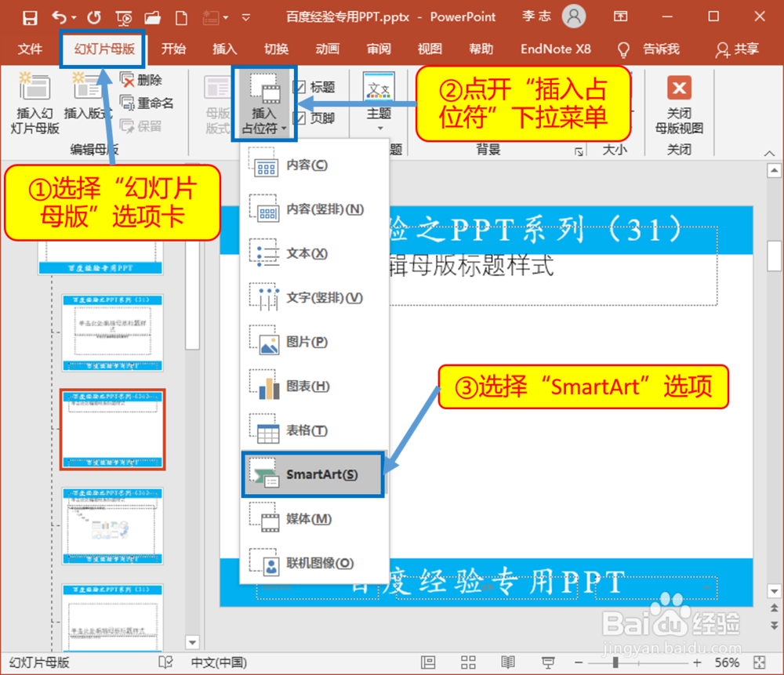Click the Save icon in quick access toolbar
The image size is (784, 675).
tap(30, 18)
